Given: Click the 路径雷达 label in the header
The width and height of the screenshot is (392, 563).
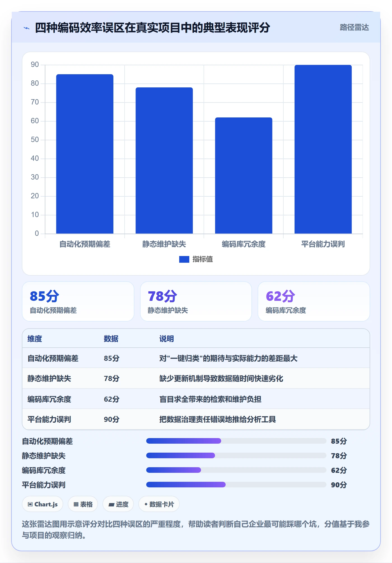Looking at the screenshot, I should coord(354,27).
